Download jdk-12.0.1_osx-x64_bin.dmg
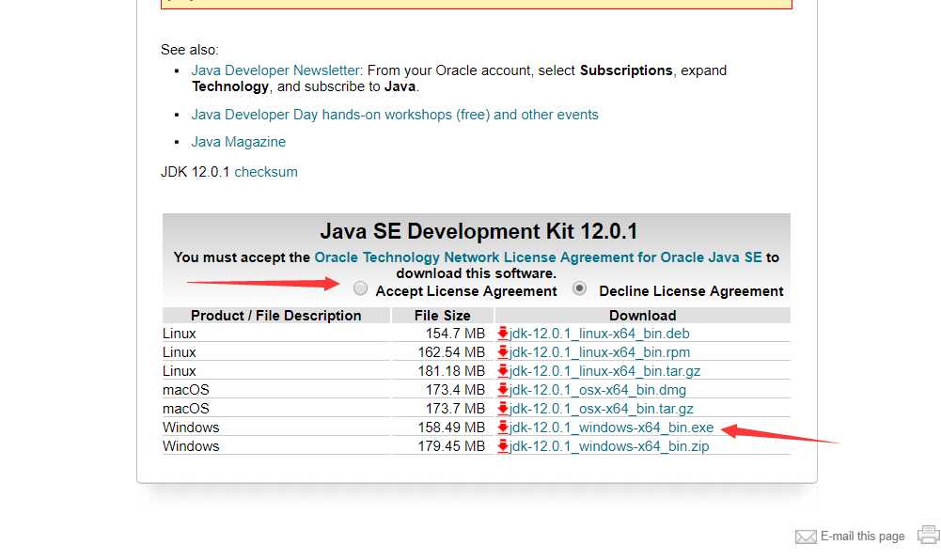This screenshot has height=560, width=941. [x=597, y=390]
